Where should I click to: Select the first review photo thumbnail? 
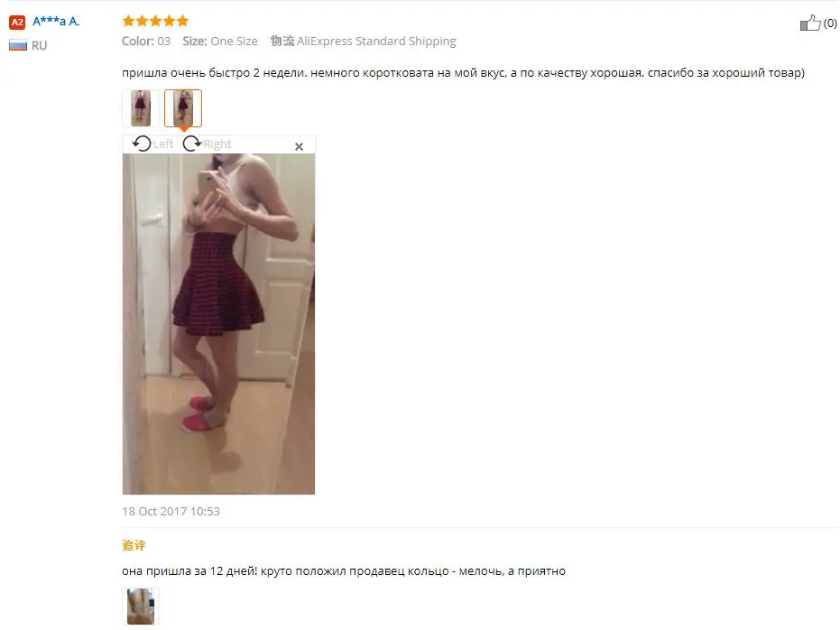click(141, 108)
